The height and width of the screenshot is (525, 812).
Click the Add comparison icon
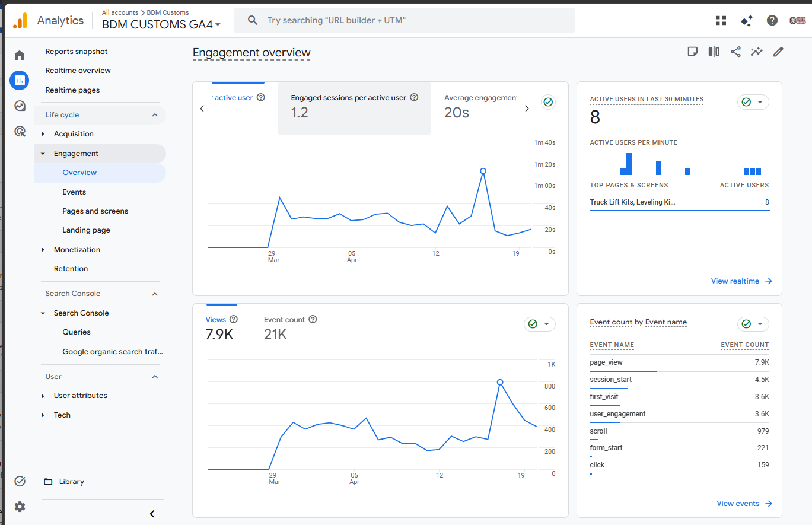tap(714, 52)
